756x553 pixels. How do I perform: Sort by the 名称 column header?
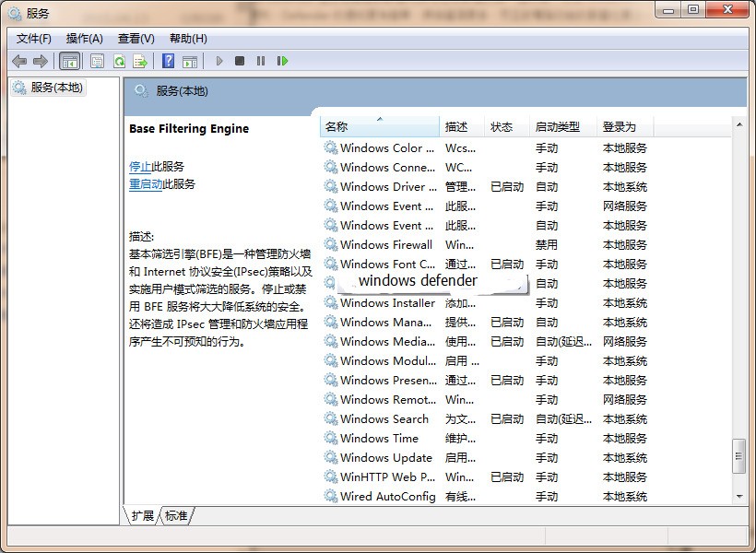(x=380, y=127)
